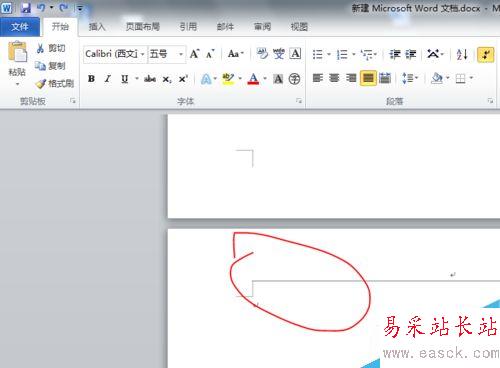Screen dimensions: 500x368
Task: Open line spacing options
Action: pyautogui.click(x=410, y=78)
